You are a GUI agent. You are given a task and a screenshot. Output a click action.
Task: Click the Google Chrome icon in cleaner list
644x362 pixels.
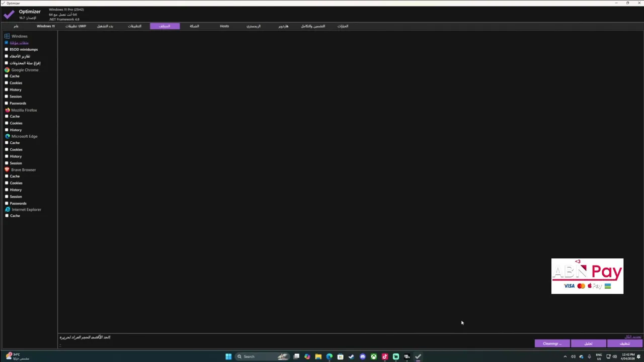[7, 70]
